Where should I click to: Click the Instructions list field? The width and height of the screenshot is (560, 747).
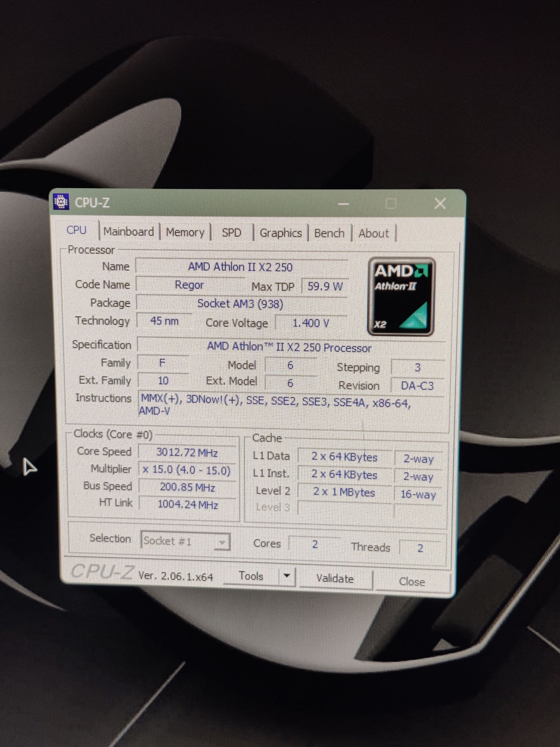pos(291,406)
